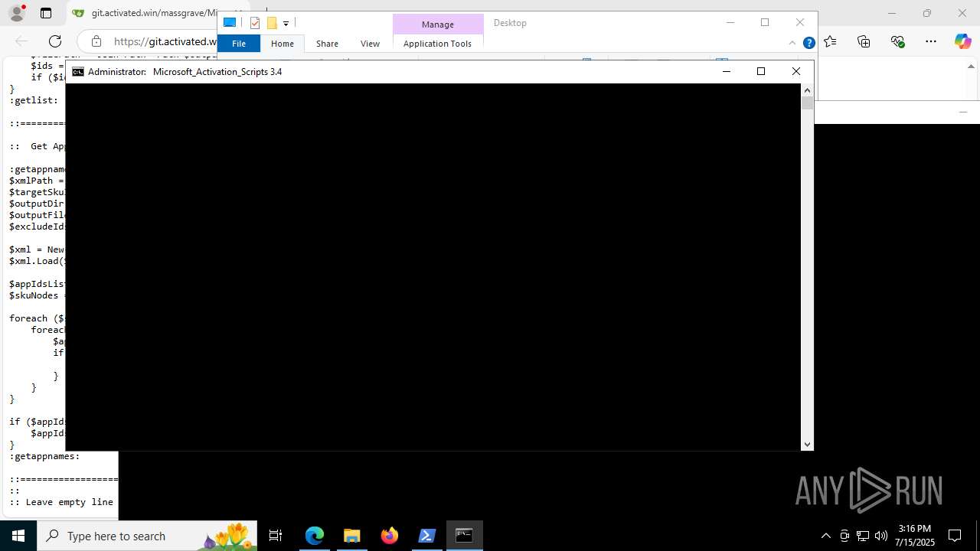Open Edge profile avatar icon
Image resolution: width=980 pixels, height=551 pixels.
pos(16,13)
